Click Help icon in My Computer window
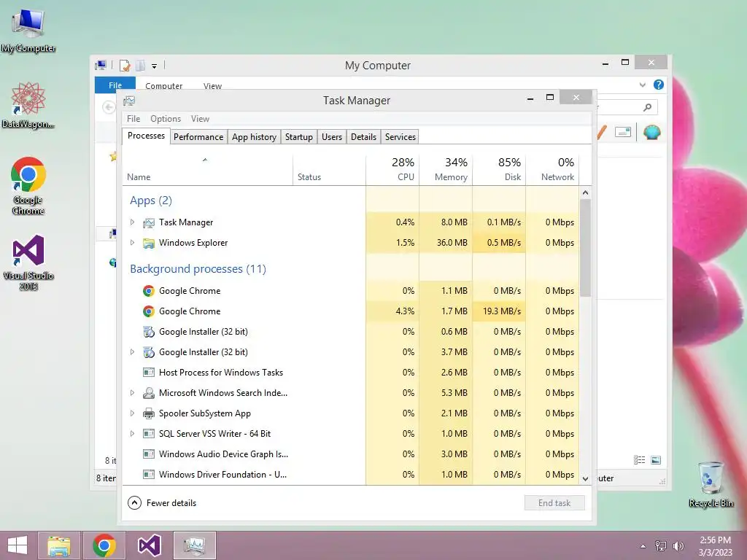This screenshot has width=747, height=560. (659, 85)
